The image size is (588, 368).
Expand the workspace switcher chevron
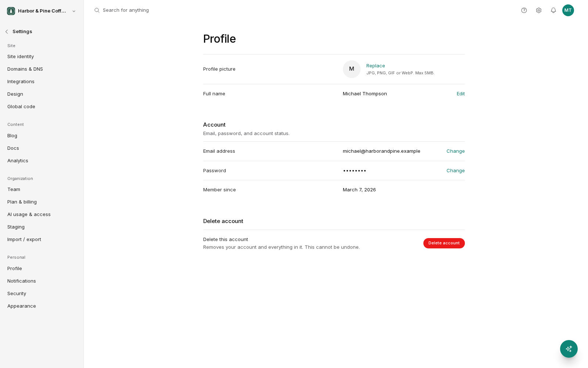coord(74,11)
